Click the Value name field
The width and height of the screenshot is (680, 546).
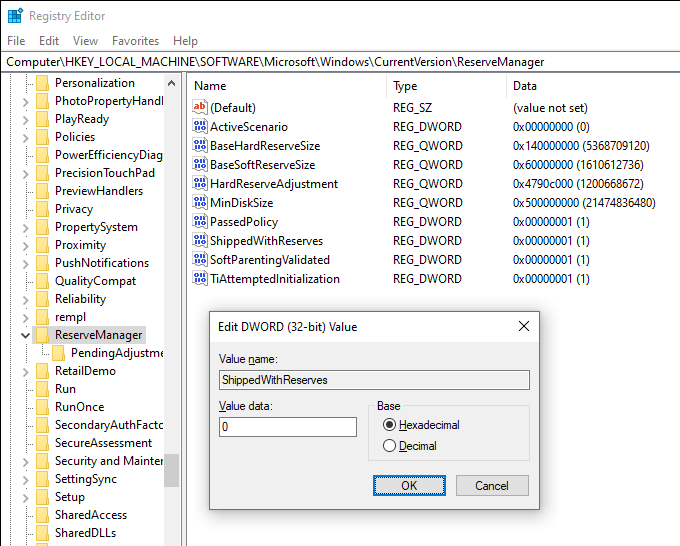[374, 380]
